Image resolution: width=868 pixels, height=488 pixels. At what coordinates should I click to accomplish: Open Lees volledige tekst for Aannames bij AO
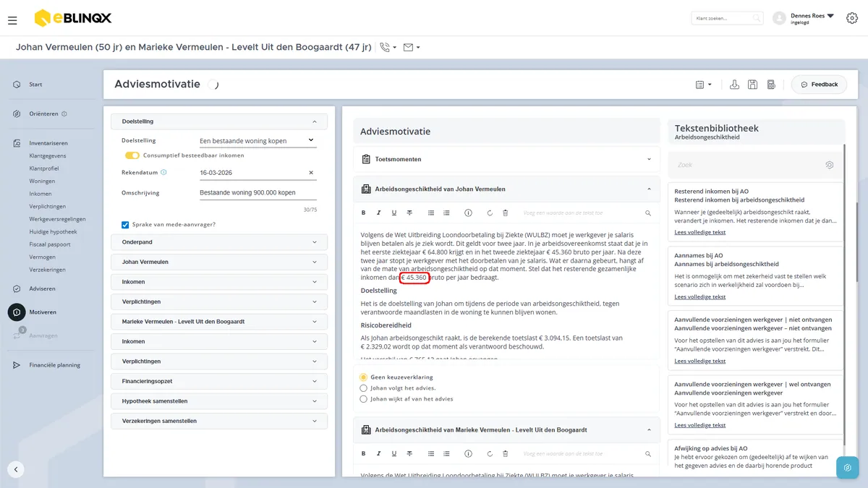[699, 297]
